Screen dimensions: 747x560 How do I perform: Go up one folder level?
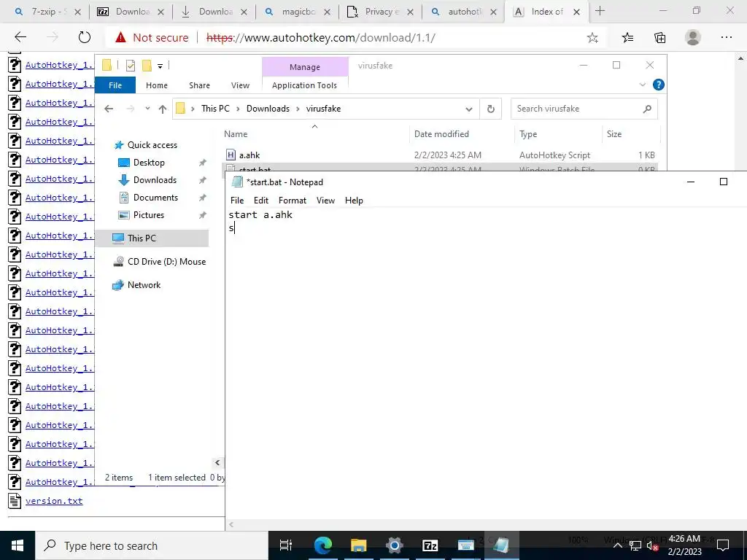point(163,109)
